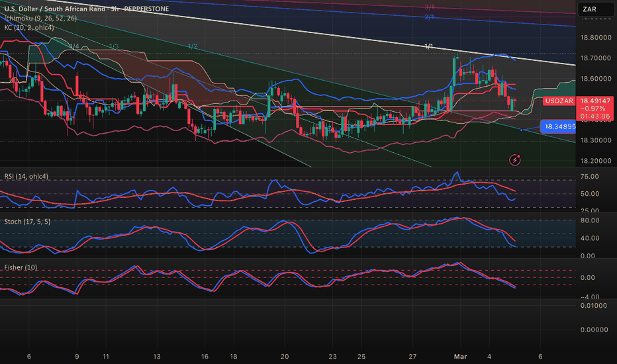Image resolution: width=617 pixels, height=364 pixels.
Task: Click the date 4 on time axis
Action: tap(489, 357)
